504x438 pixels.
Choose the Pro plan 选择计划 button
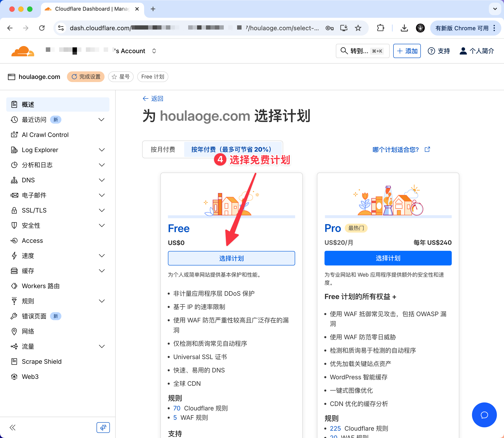click(x=388, y=258)
